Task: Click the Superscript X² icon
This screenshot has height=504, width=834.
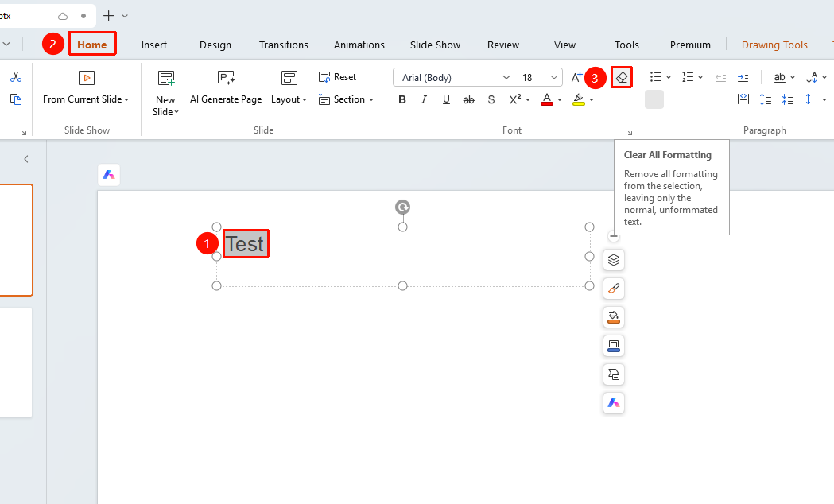Action: pos(515,99)
